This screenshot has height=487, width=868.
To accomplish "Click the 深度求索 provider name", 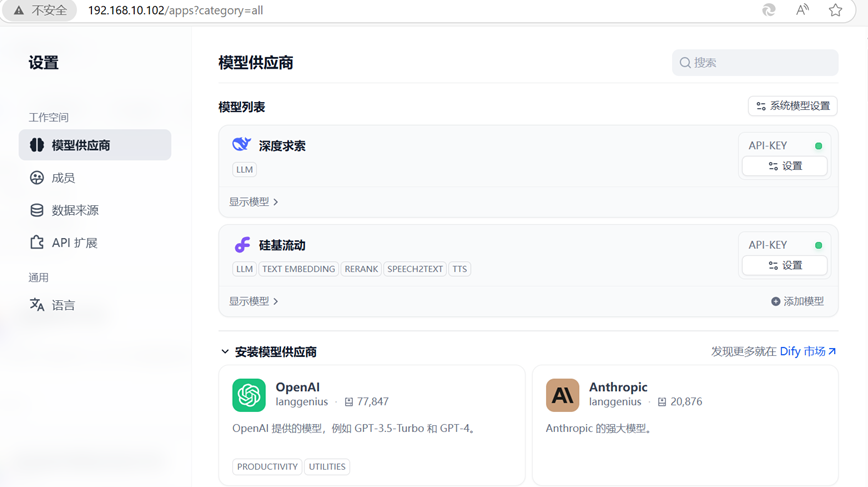I will point(282,146).
